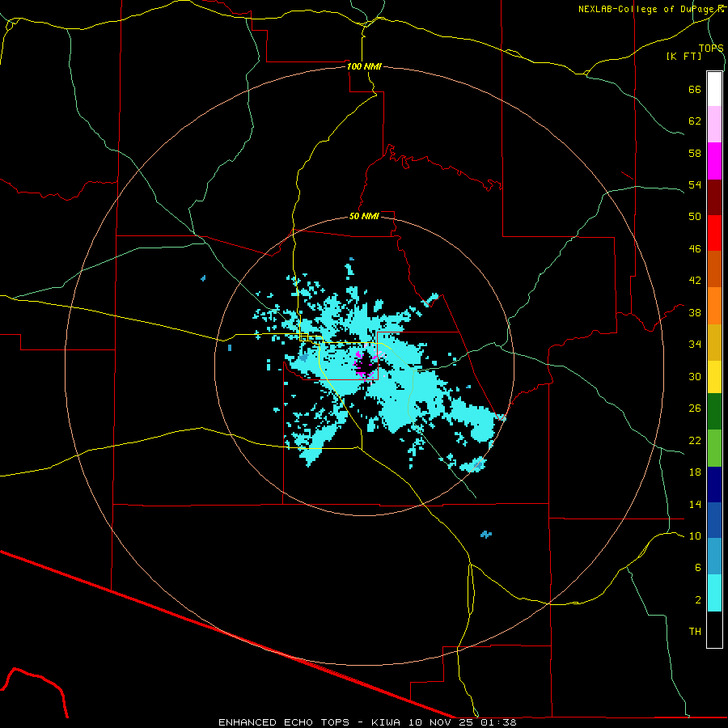Click the legend value 18
This screenshot has width=728, height=728.
[x=695, y=472]
